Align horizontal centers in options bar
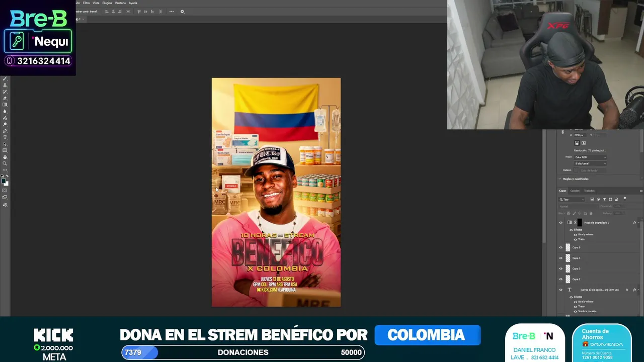The height and width of the screenshot is (362, 644). coord(113,12)
